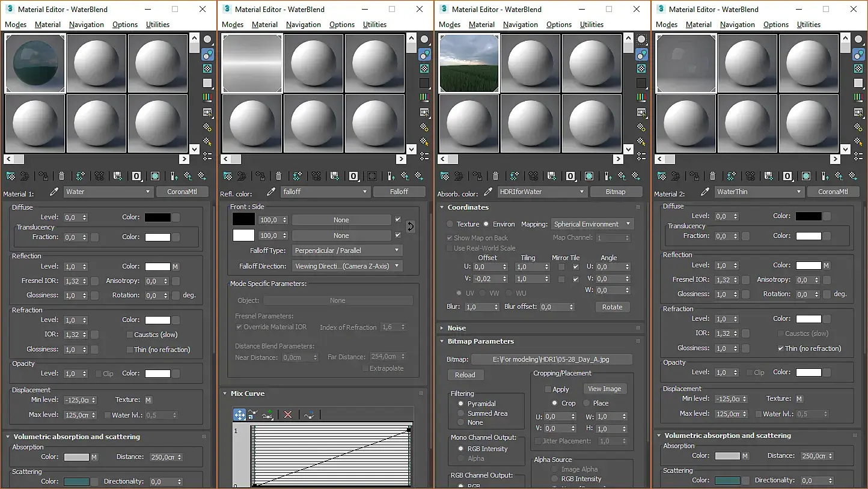868x489 pixels.
Task: Choose the Place radio button in Cropping/Placement
Action: (x=586, y=403)
